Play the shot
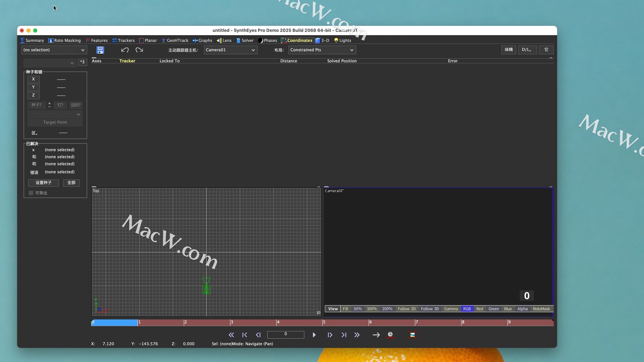Viewport: 644px width, 362px height. (x=314, y=335)
